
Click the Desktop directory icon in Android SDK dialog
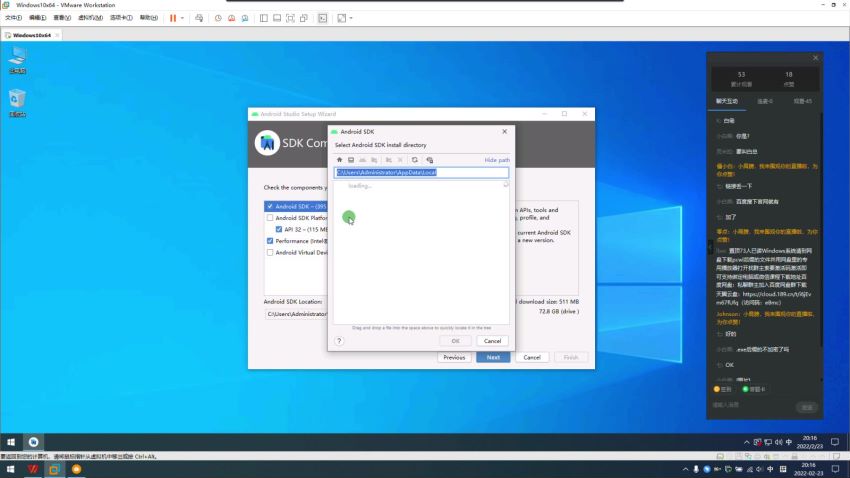(351, 160)
